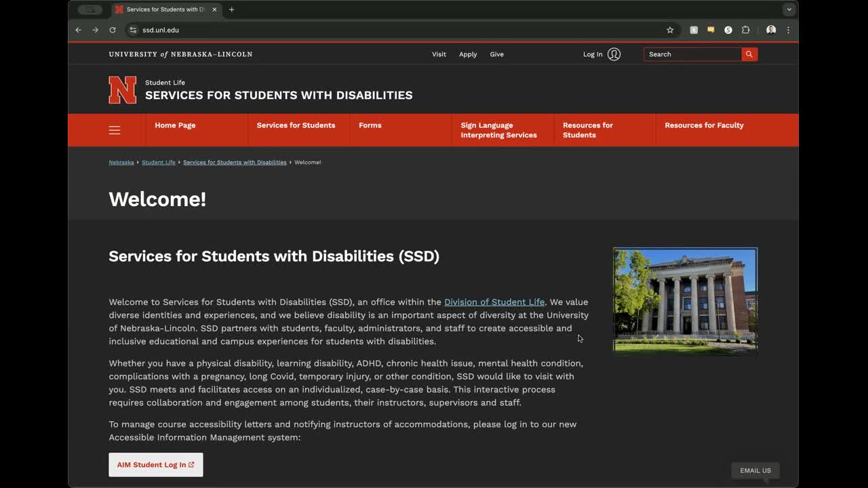This screenshot has height=488, width=868.
Task: Open the Extensions puzzle-piece menu
Action: pyautogui.click(x=746, y=30)
